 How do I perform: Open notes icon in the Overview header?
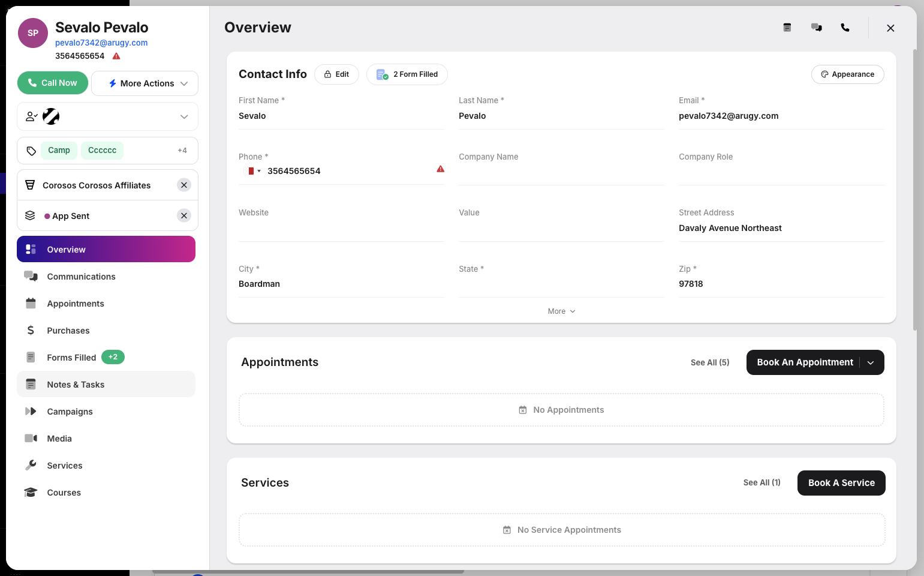click(787, 28)
